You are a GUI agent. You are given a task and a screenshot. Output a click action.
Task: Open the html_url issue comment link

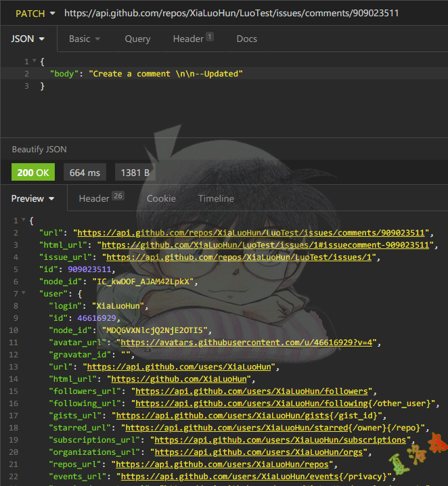point(264,245)
